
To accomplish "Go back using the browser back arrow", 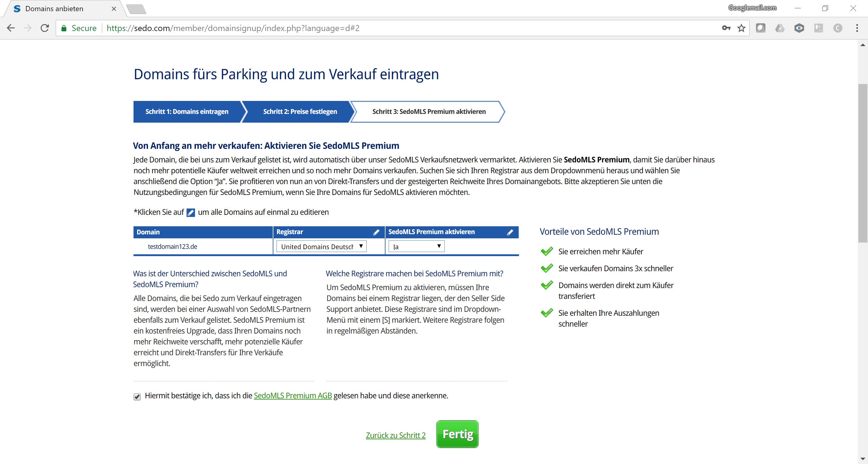I will 11,28.
